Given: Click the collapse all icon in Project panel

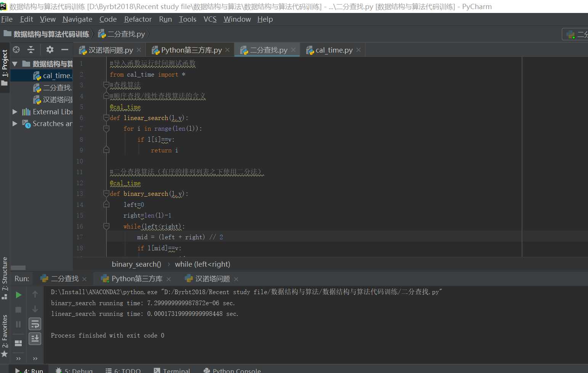Looking at the screenshot, I should (x=31, y=50).
